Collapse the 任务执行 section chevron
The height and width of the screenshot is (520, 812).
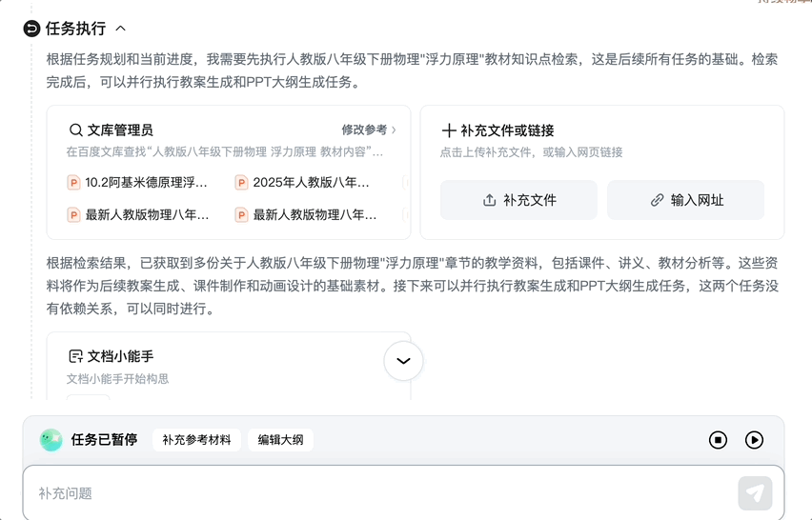pyautogui.click(x=120, y=29)
